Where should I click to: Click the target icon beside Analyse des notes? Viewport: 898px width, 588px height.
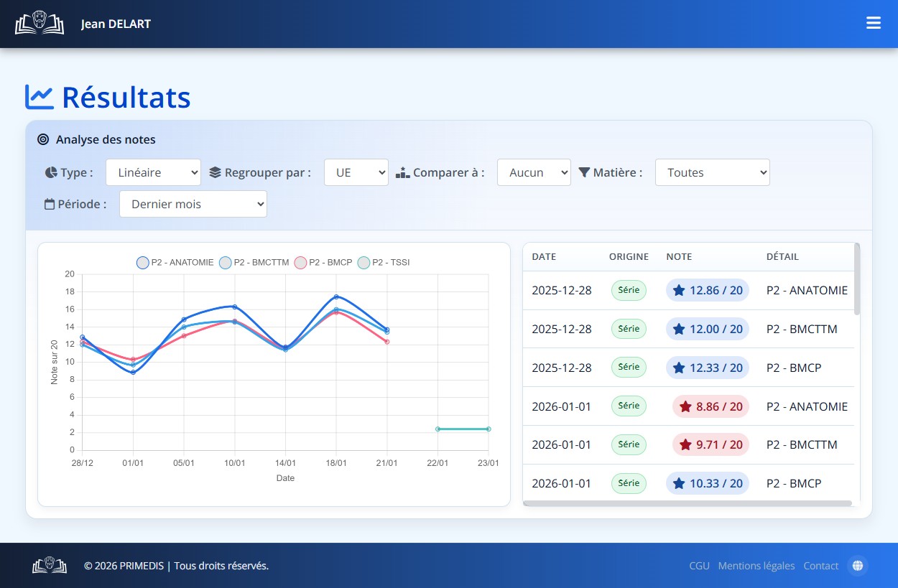click(x=43, y=139)
